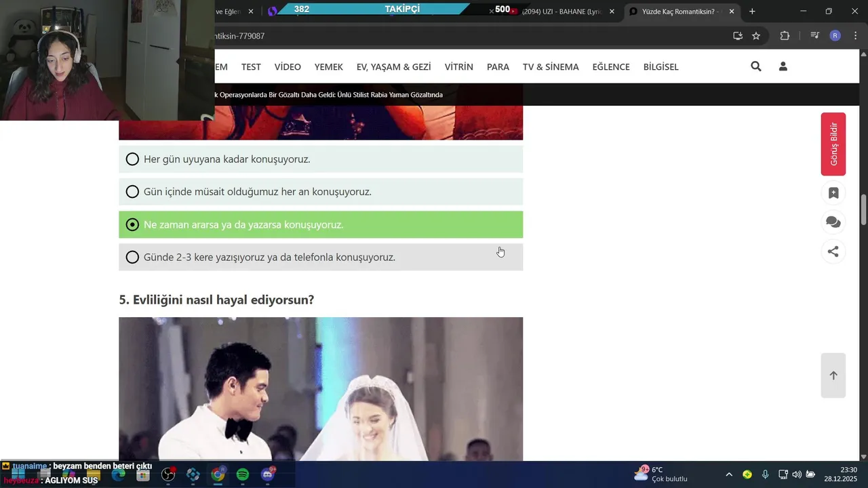This screenshot has height=488, width=868.
Task: Close the UZI - BAHANE tab
Action: pyautogui.click(x=612, y=12)
